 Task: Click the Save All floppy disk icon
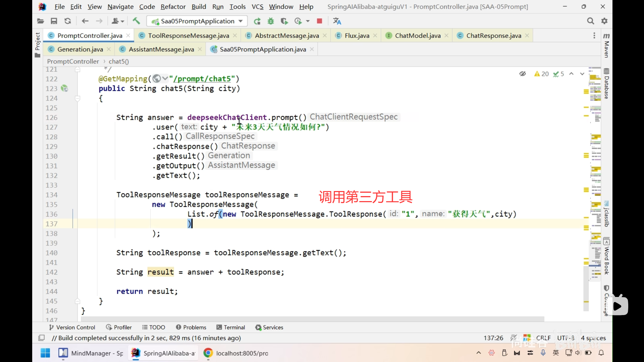pyautogui.click(x=54, y=21)
